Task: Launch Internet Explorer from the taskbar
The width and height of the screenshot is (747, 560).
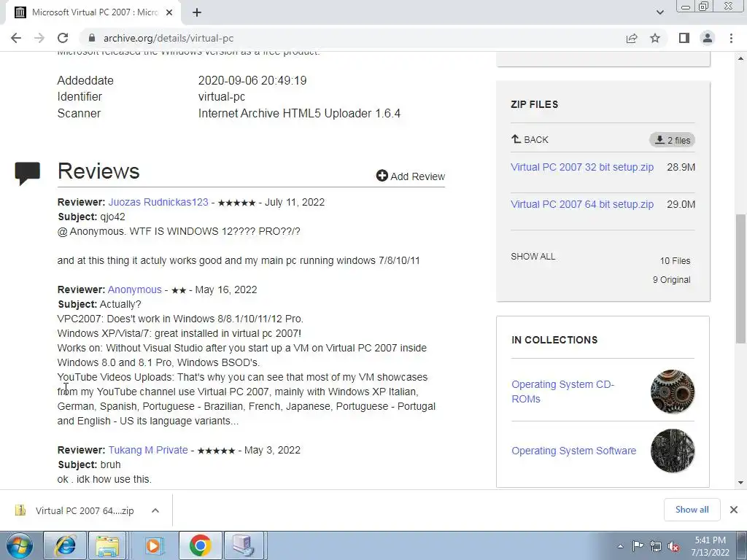Action: click(x=65, y=545)
